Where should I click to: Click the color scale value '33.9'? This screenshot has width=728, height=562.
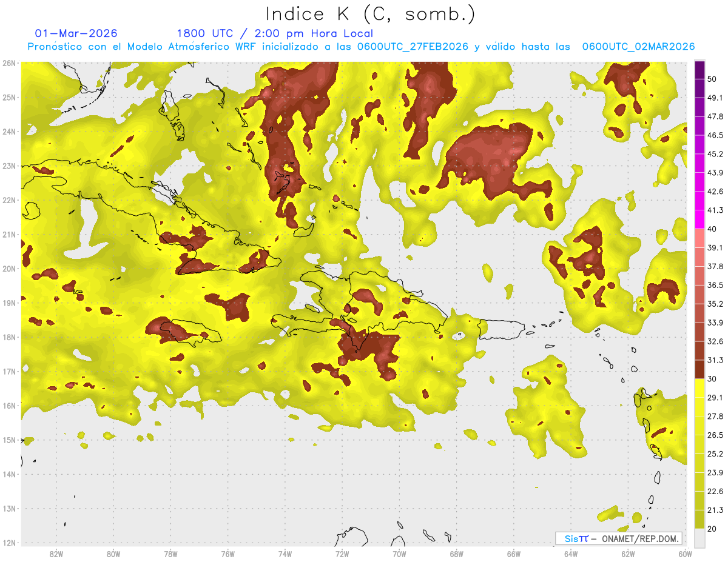715,323
